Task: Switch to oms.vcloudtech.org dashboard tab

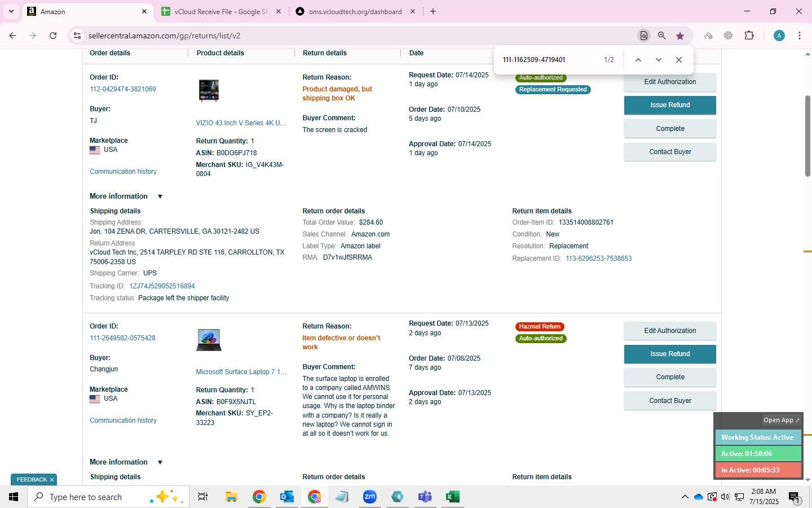Action: point(355,11)
